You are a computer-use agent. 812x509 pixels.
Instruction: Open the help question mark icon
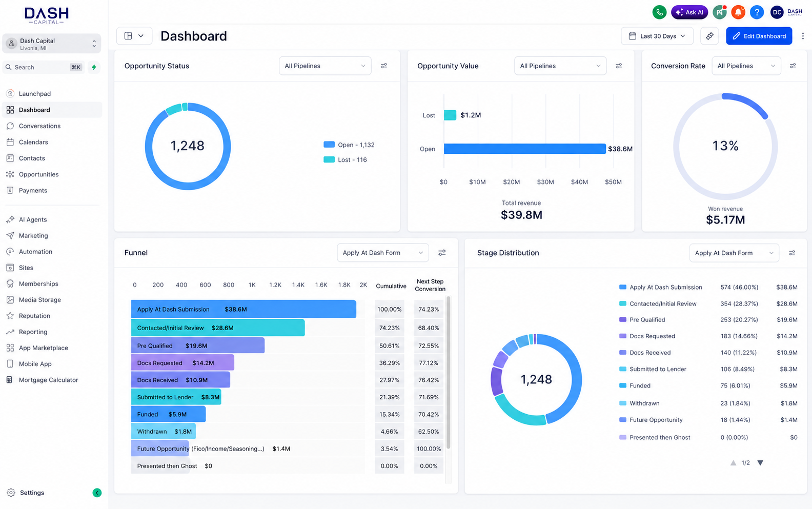point(757,12)
